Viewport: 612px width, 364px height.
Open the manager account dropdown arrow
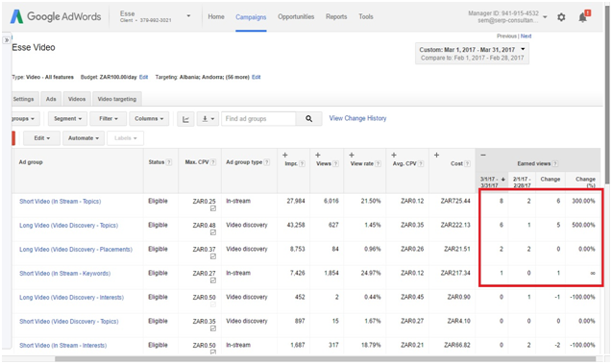coord(545,17)
